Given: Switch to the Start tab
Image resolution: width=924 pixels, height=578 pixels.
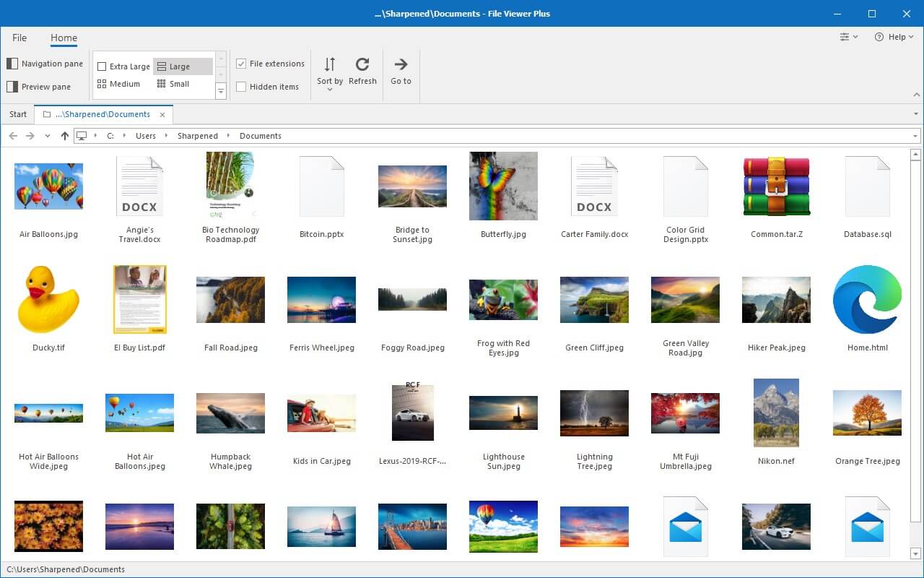Looking at the screenshot, I should 17,113.
